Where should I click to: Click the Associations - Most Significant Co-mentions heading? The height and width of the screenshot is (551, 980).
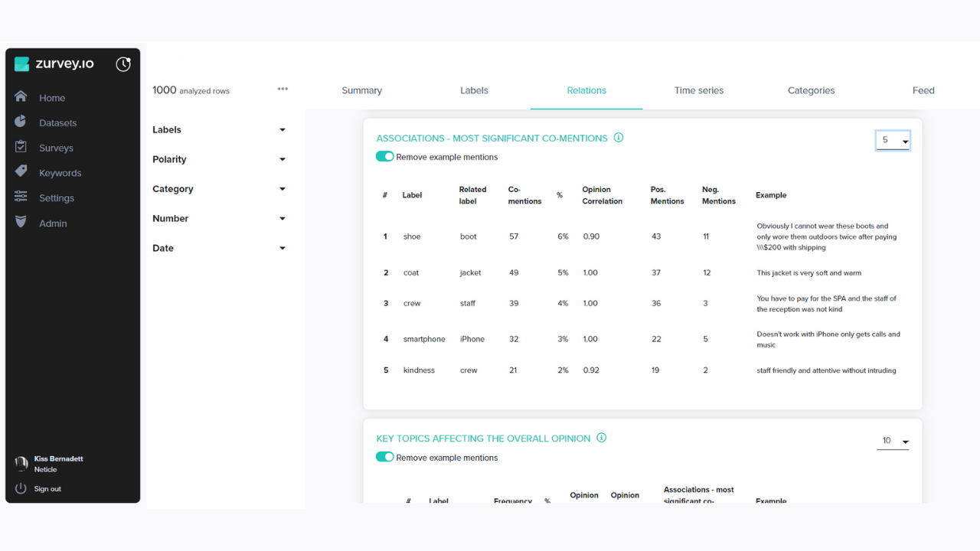coord(492,139)
